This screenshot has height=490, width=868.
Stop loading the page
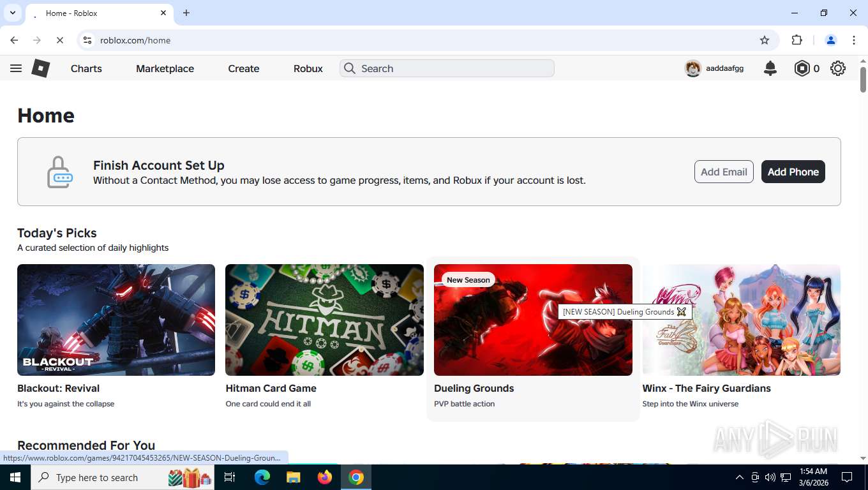click(x=59, y=40)
